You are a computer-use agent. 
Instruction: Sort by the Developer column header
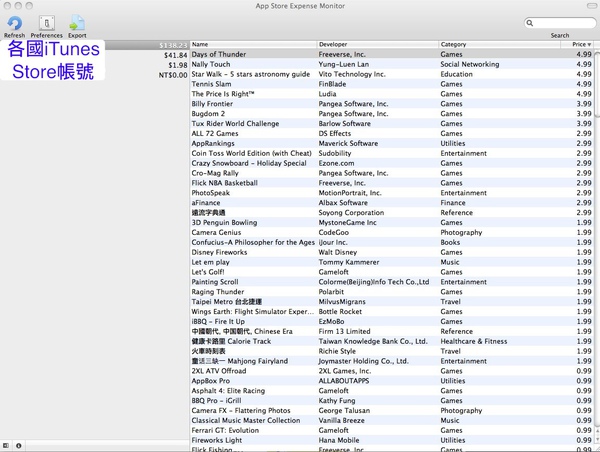coord(378,44)
